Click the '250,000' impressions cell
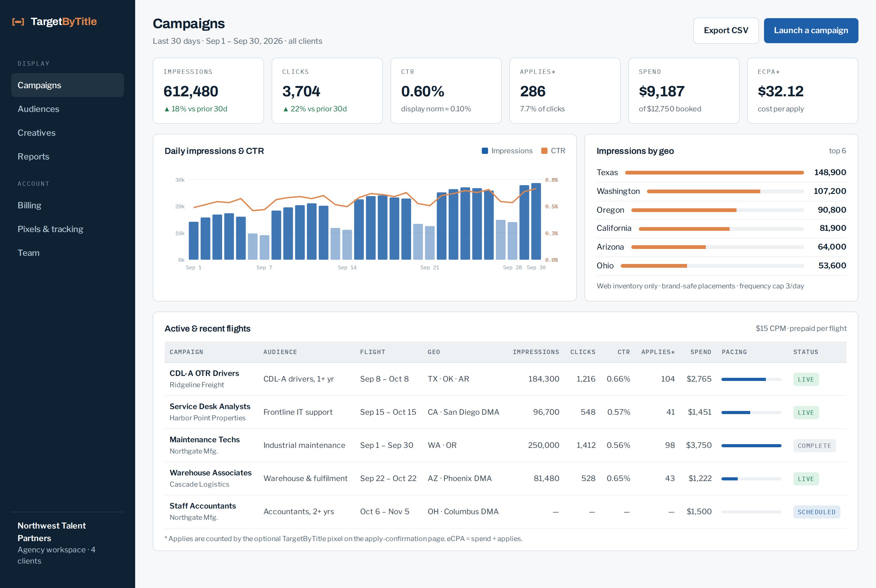876x588 pixels. [543, 445]
